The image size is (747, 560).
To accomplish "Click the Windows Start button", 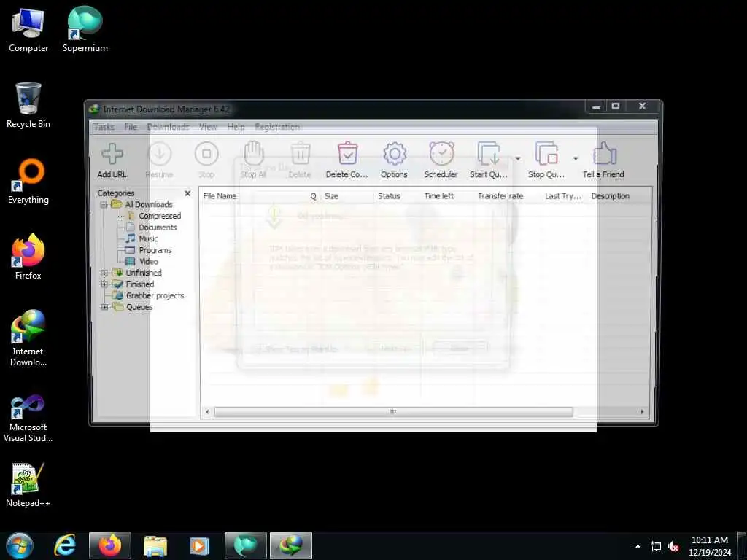I will [20, 545].
